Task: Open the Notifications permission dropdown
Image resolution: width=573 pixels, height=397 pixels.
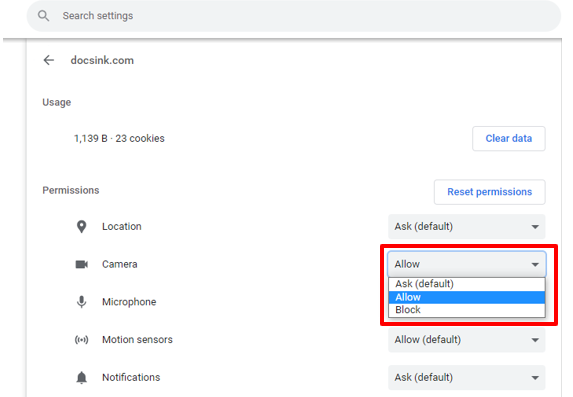Action: point(467,377)
